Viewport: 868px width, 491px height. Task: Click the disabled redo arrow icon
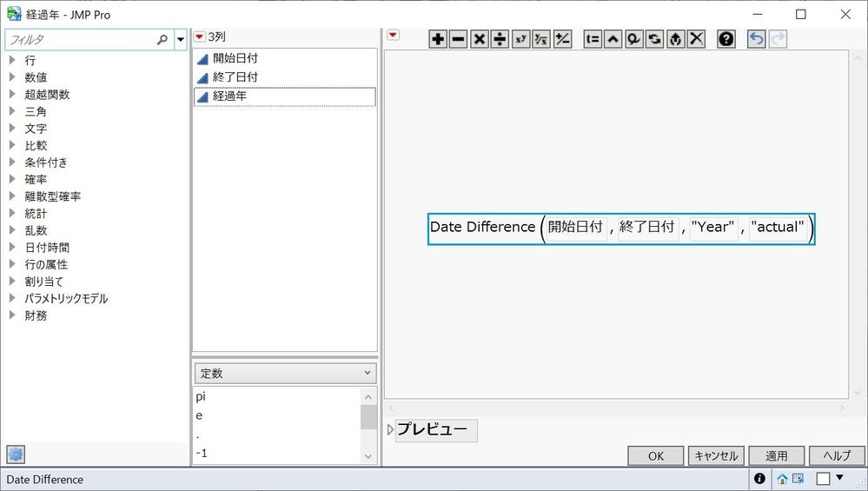778,39
